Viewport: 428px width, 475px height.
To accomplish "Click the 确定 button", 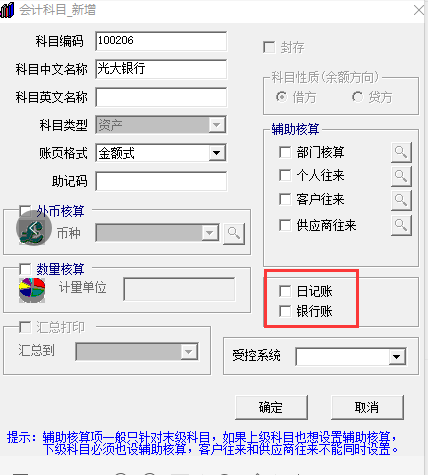I will (x=271, y=407).
